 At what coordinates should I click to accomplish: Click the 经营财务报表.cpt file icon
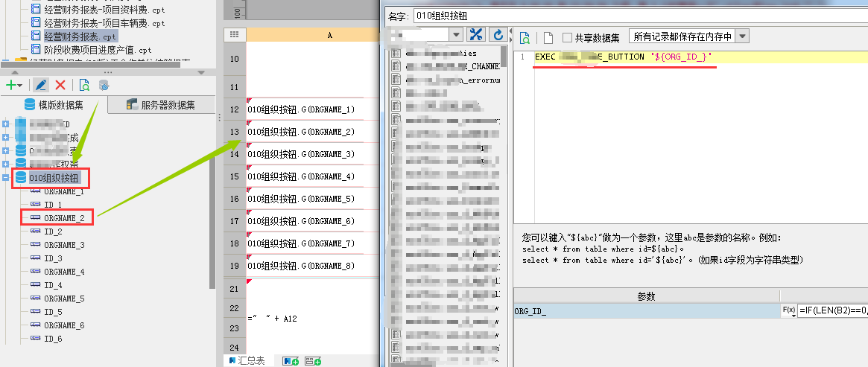[36, 36]
